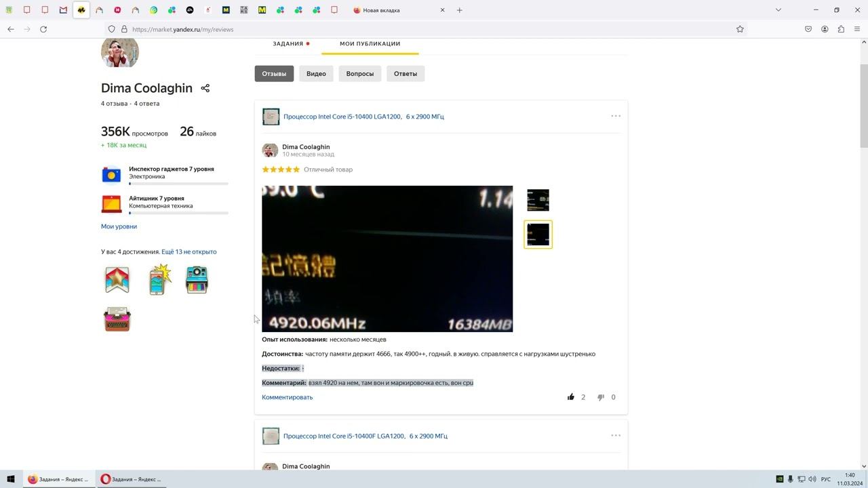The width and height of the screenshot is (868, 488).
Task: Click the large profile avatar photo
Action: point(120,52)
